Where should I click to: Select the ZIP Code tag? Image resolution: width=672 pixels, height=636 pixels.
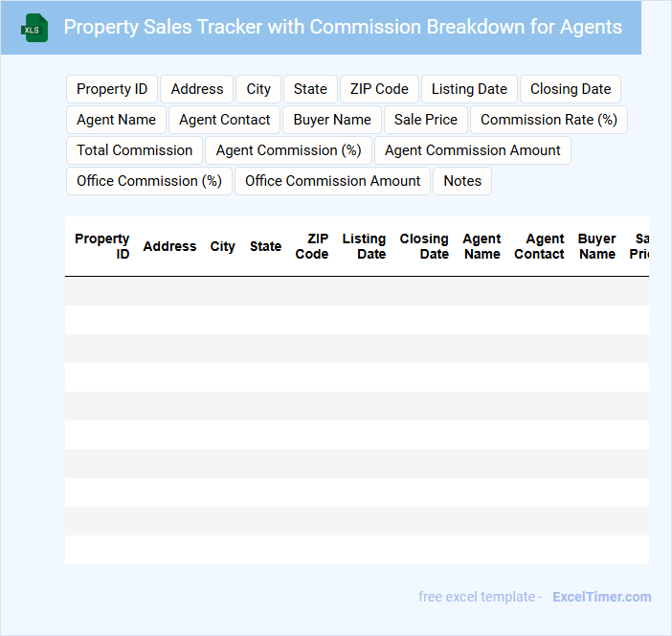coord(379,89)
